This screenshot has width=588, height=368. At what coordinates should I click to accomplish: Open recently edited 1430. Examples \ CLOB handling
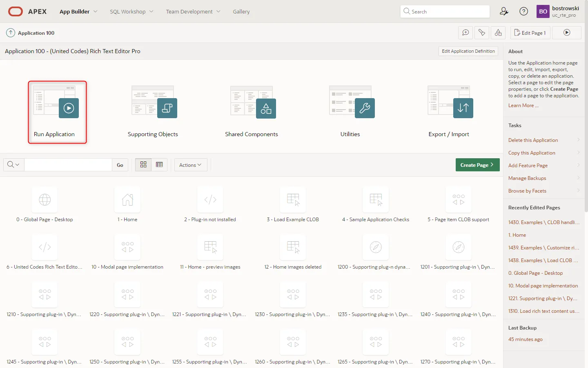tap(544, 222)
